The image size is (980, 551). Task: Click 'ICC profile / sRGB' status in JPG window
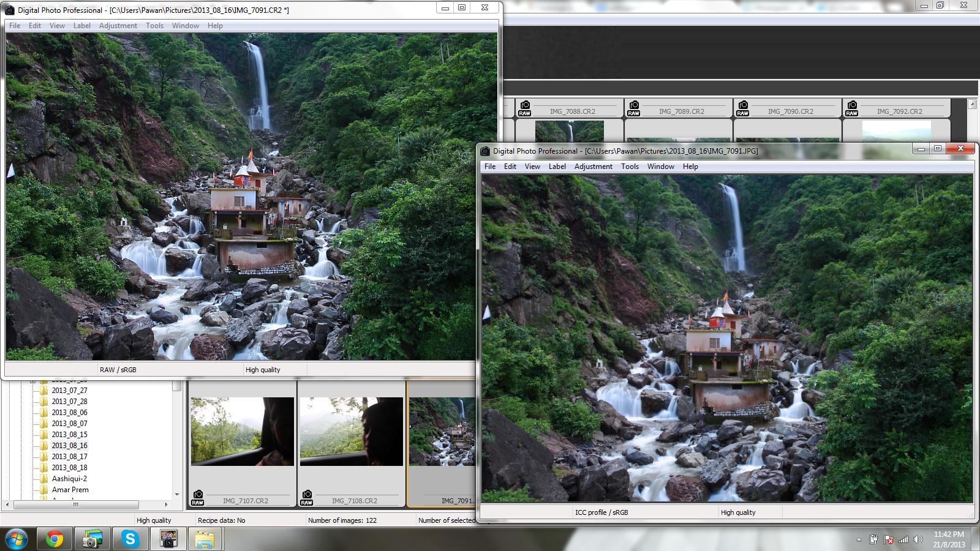(601, 512)
